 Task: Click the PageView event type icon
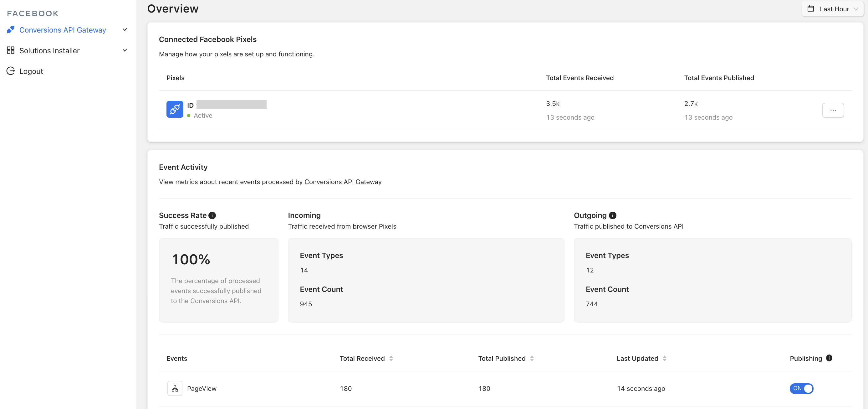(x=175, y=388)
